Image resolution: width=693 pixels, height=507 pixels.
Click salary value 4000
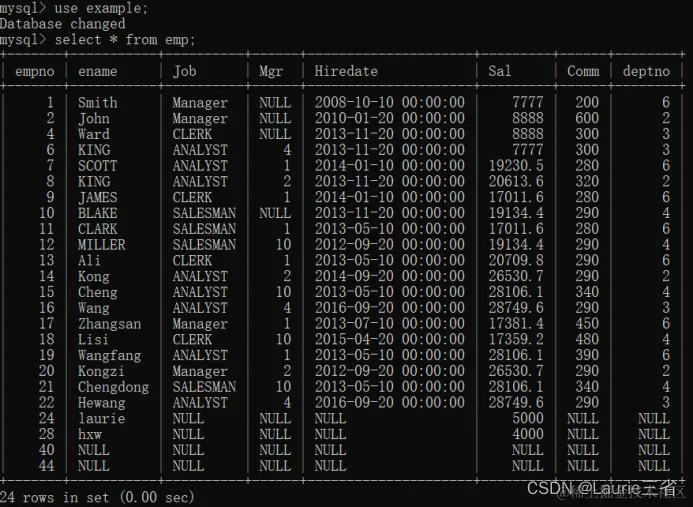528,435
